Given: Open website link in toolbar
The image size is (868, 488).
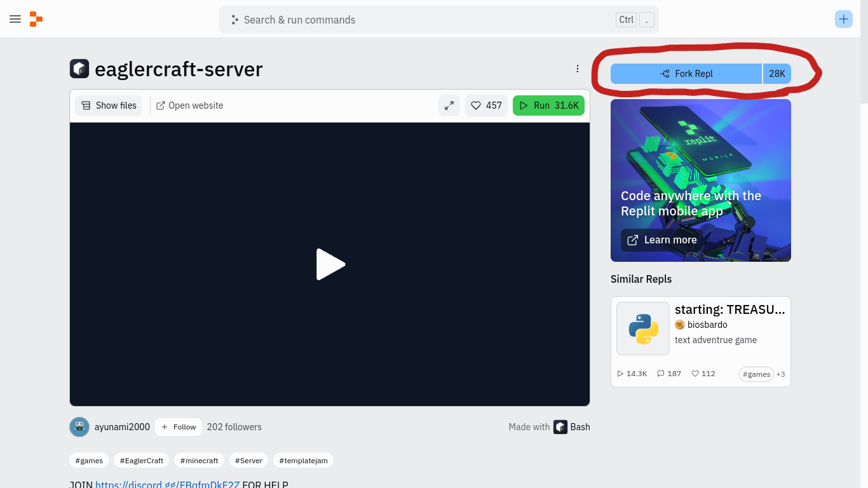Looking at the screenshot, I should click(x=189, y=105).
